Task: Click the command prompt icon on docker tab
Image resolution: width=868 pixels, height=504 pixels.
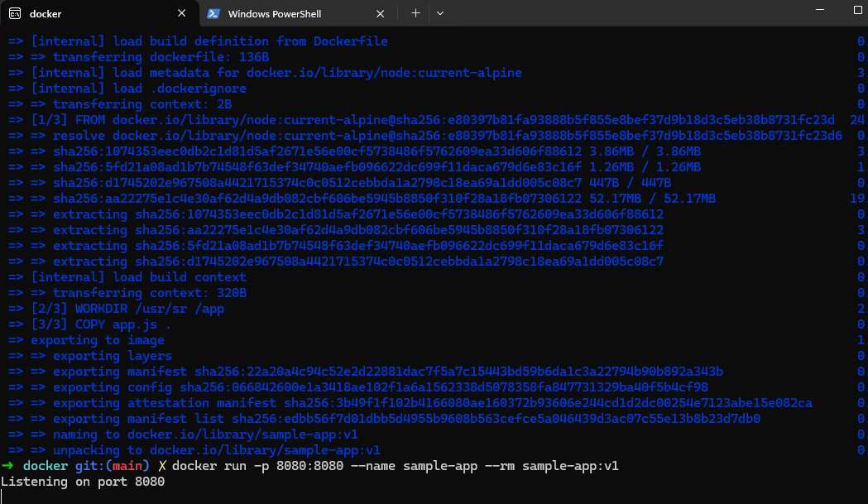Action: [x=15, y=13]
